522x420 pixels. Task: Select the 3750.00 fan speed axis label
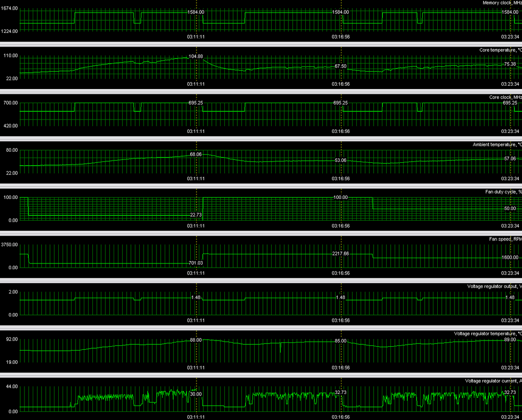click(9, 245)
